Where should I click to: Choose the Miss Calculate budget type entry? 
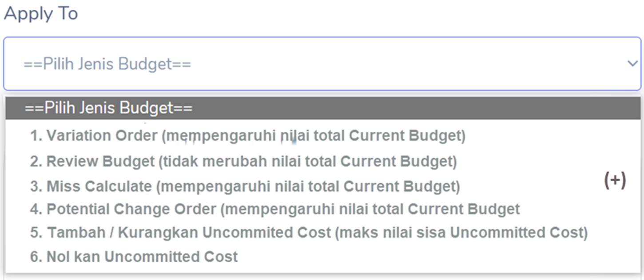245,186
